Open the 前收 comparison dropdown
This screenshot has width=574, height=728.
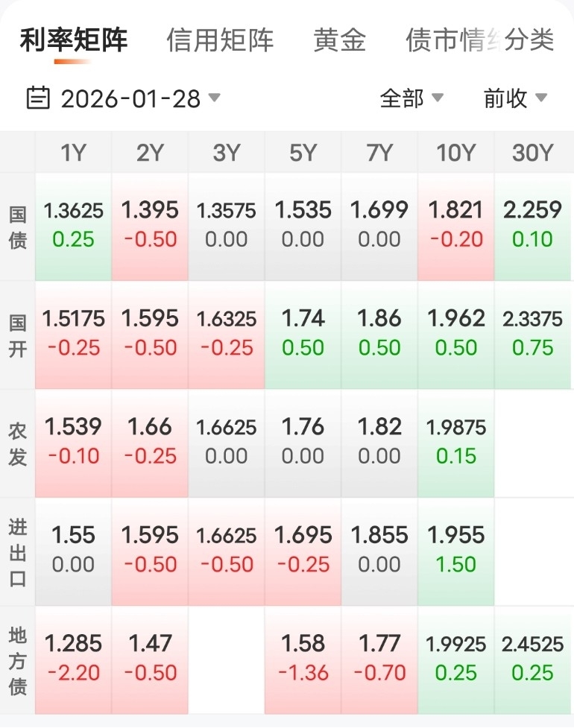click(x=515, y=98)
